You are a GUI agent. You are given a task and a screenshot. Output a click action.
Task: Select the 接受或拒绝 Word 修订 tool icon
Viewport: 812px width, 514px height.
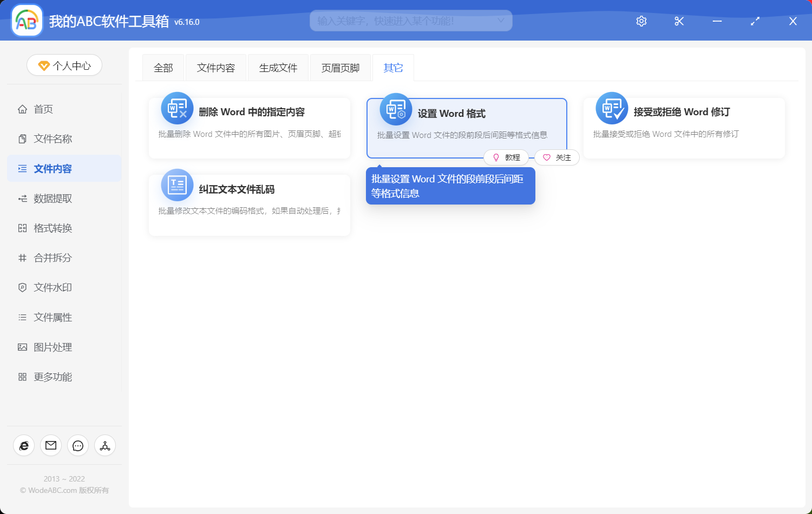tap(611, 108)
